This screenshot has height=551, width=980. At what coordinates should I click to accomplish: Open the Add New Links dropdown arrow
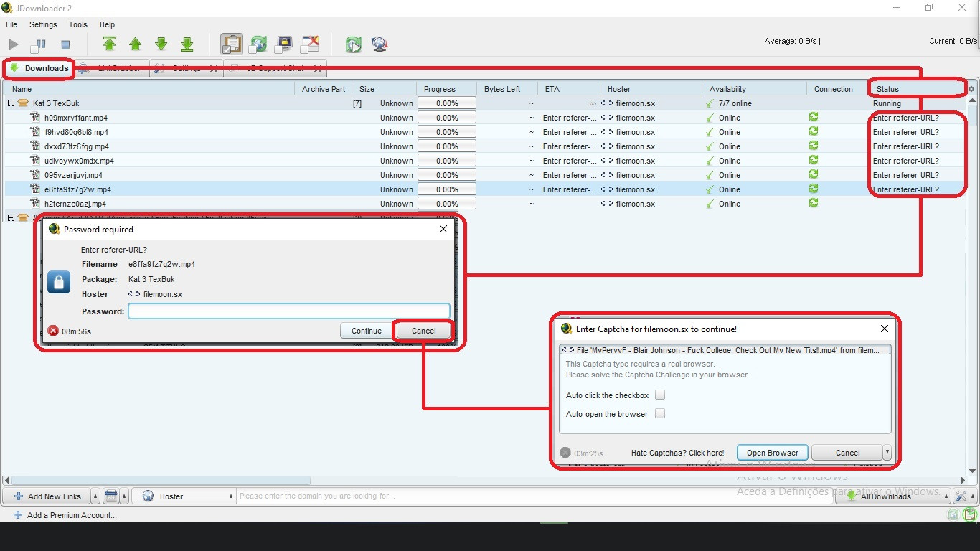coord(95,496)
